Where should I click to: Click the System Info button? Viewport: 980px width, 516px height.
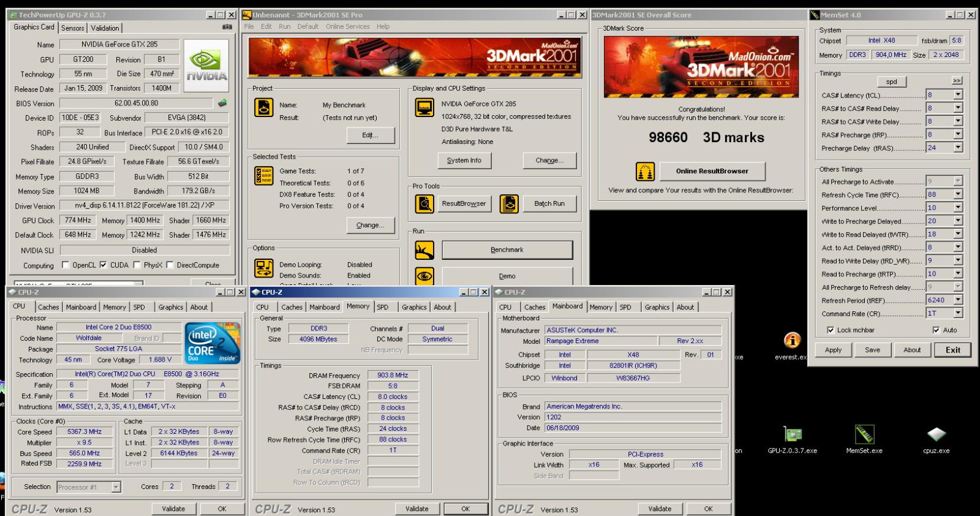click(464, 161)
